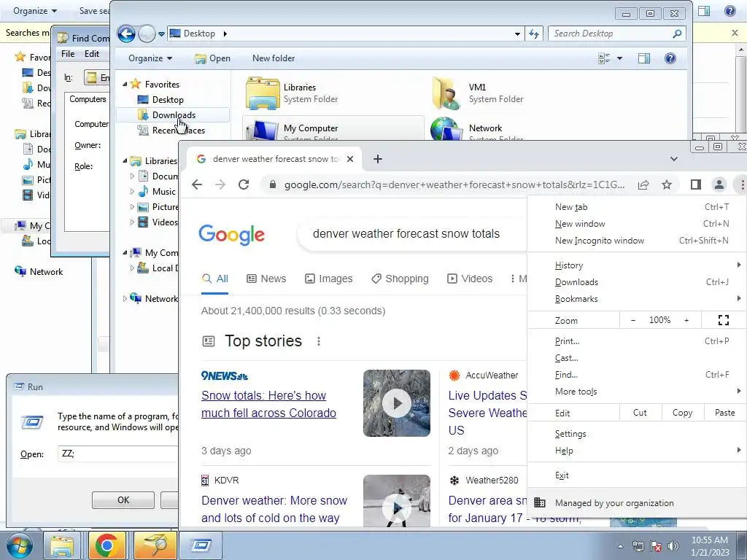Click Open field in Run dialog
The width and height of the screenshot is (747, 560).
coord(117,454)
